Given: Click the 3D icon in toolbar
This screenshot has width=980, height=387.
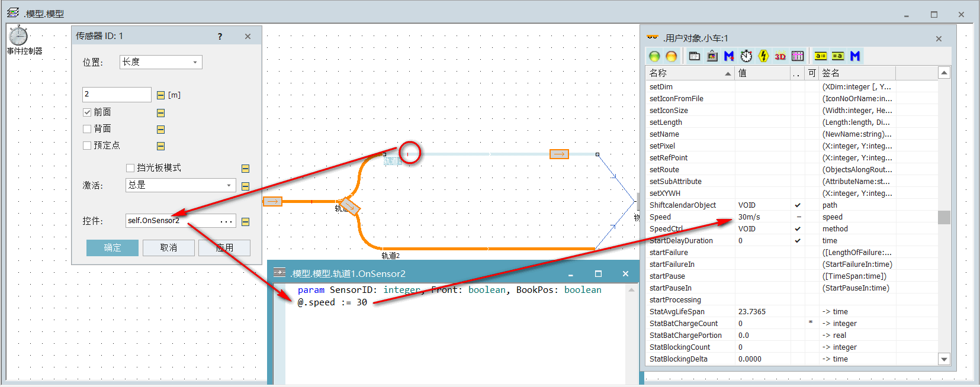Looking at the screenshot, I should tap(780, 56).
